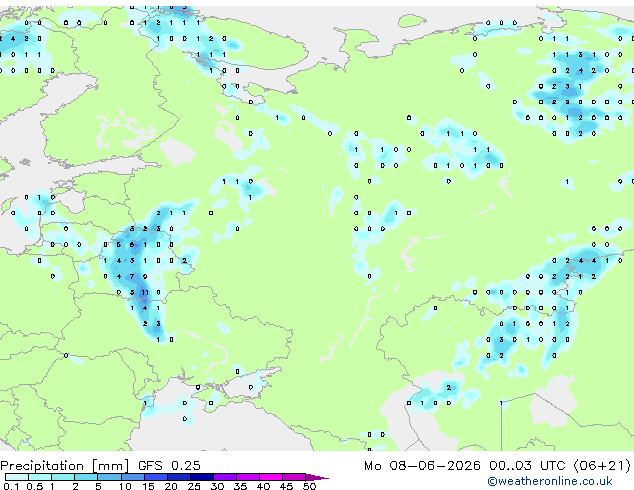Image resolution: width=634 pixels, height=490 pixels.
Task: Click the '10' legend scale label
Action: [125, 486]
